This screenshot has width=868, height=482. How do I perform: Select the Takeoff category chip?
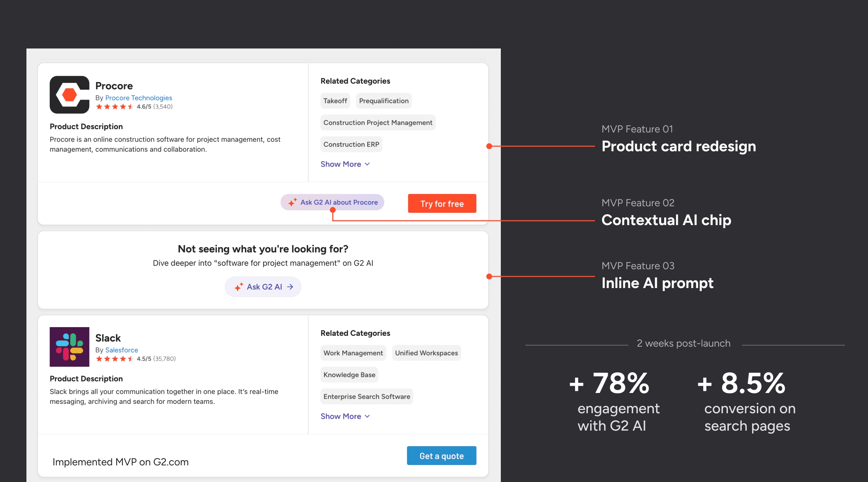[x=335, y=101]
